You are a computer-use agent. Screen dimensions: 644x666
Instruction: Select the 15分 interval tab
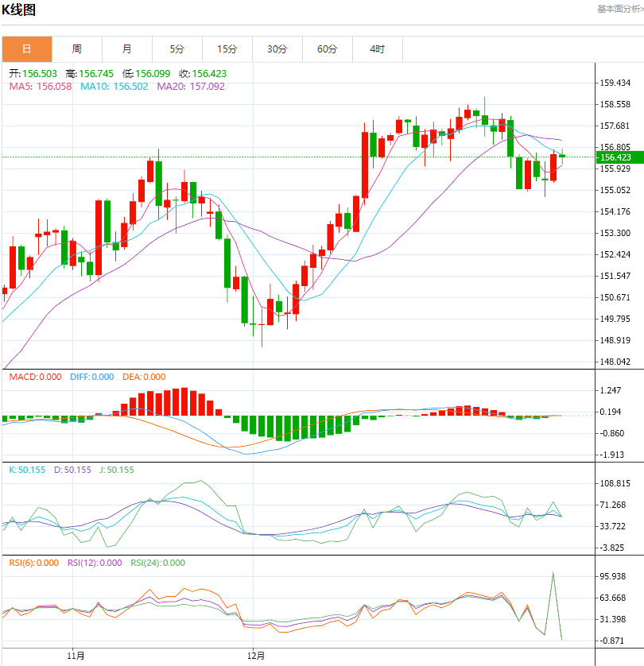227,49
